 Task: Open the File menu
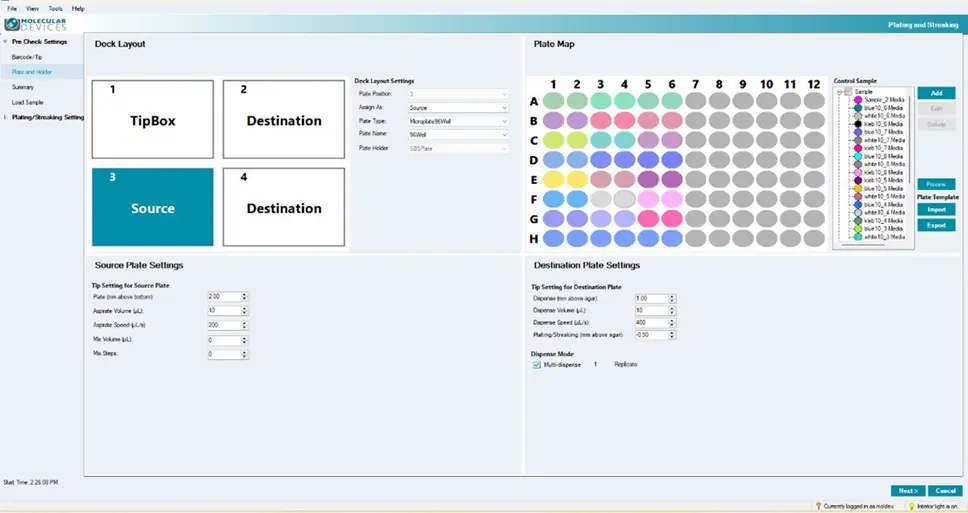pos(12,9)
